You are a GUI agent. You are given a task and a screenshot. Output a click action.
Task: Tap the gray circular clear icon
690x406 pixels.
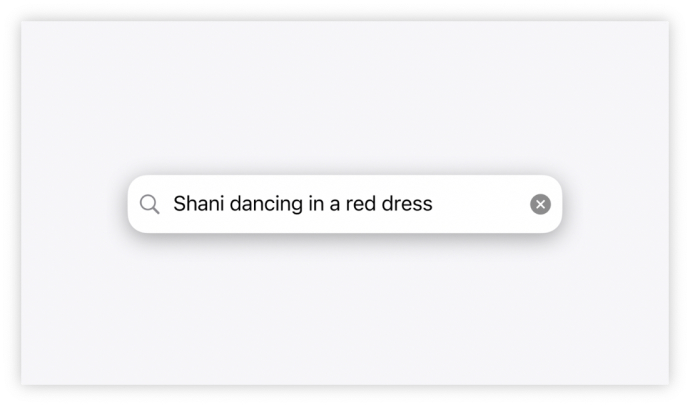pyautogui.click(x=540, y=204)
